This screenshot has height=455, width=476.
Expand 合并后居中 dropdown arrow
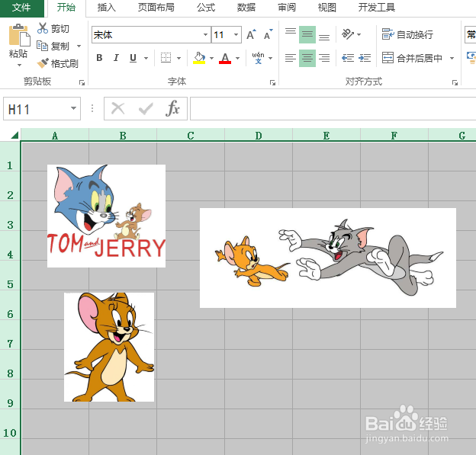[x=452, y=58]
